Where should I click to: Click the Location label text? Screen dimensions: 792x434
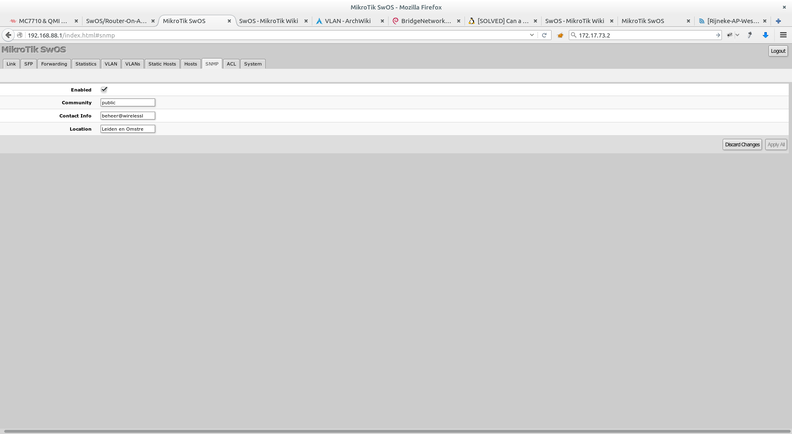coord(81,129)
